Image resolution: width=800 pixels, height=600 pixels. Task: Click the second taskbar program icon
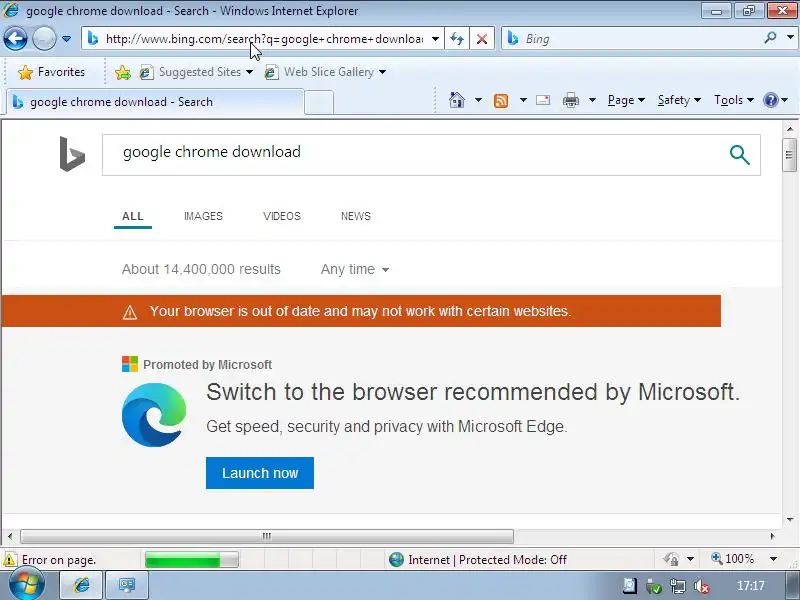click(127, 585)
